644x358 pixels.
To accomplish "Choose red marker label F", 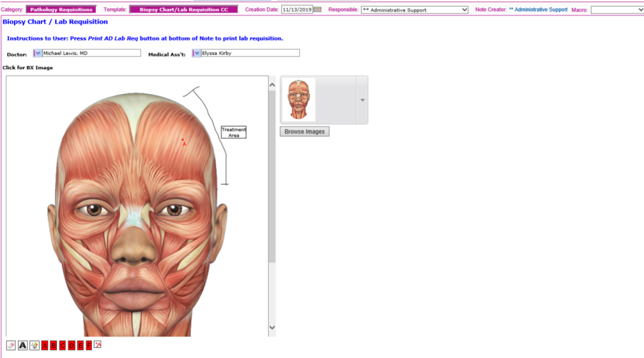I will (89, 345).
